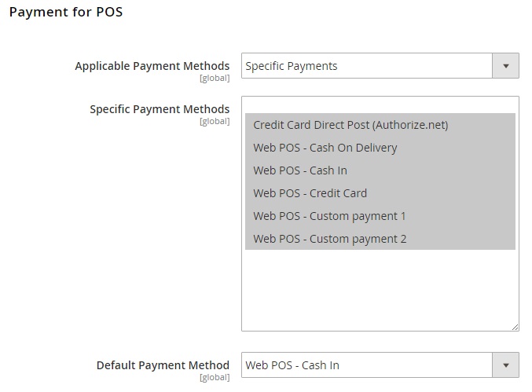The height and width of the screenshot is (392, 532).
Task: Open the Applicable Payment Methods dropdown arrow
Action: click(505, 66)
